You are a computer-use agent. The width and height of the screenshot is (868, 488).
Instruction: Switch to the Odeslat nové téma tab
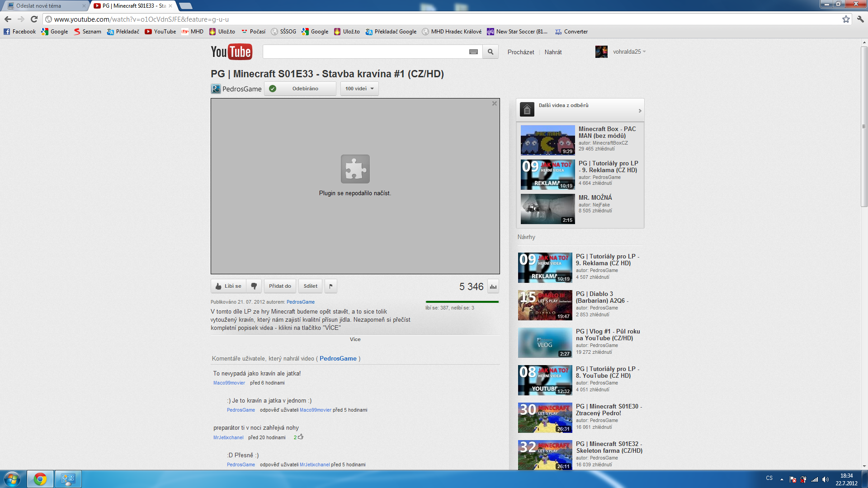[43, 6]
